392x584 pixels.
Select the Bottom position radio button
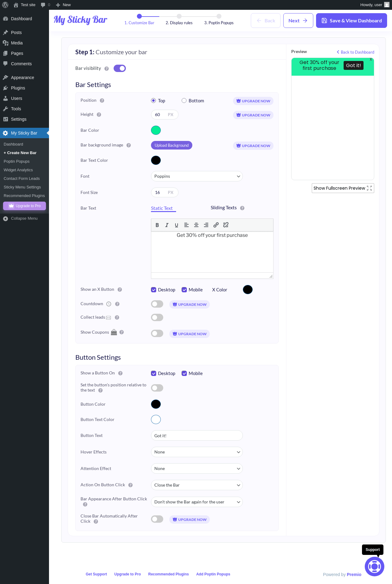(184, 100)
